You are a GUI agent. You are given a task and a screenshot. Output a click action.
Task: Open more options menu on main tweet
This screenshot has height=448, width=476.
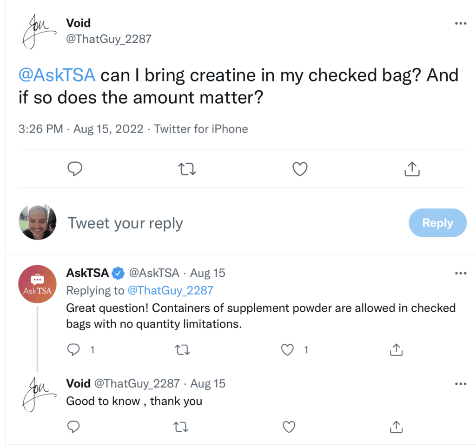click(461, 23)
